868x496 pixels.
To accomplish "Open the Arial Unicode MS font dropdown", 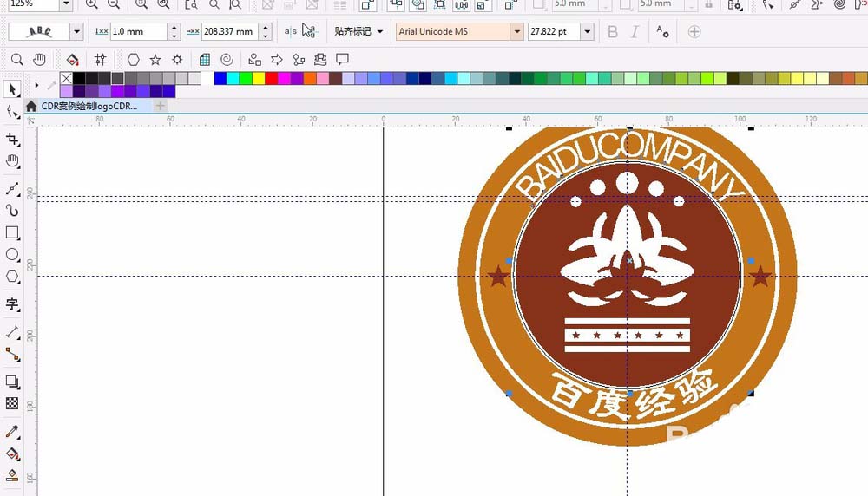I will 517,31.
